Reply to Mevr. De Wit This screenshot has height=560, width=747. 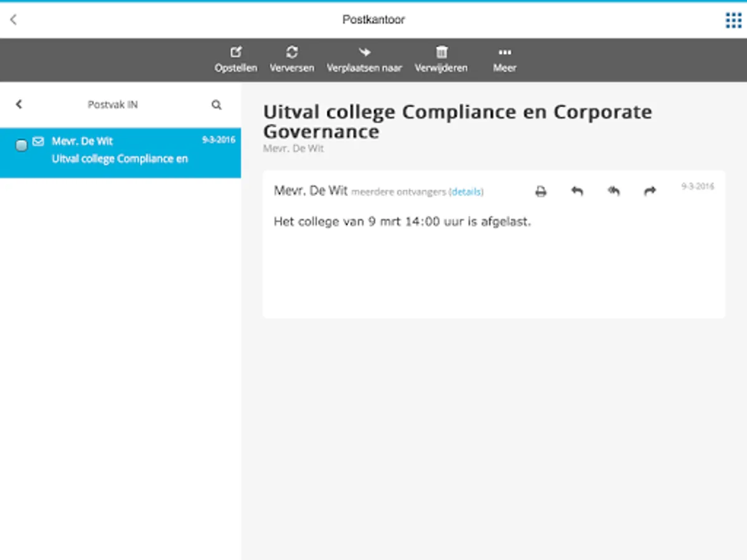pyautogui.click(x=577, y=192)
